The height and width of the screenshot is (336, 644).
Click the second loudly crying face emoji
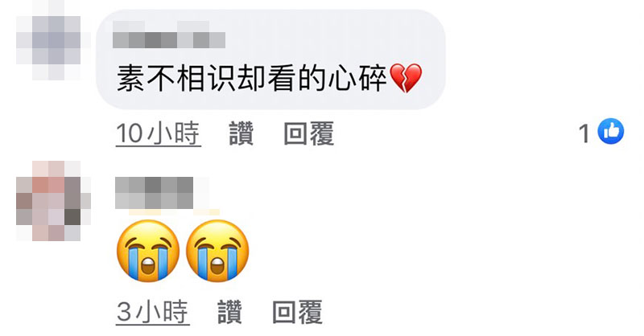[217, 251]
